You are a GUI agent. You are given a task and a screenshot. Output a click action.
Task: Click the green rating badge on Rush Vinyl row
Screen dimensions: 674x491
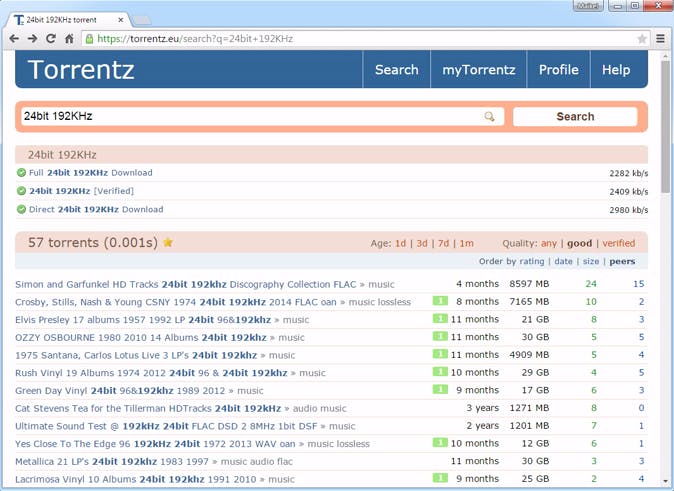(440, 371)
